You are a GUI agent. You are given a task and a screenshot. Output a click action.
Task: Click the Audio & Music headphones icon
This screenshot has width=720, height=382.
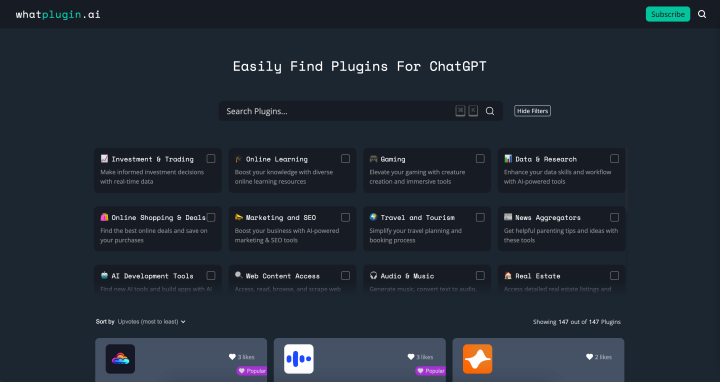pos(373,275)
